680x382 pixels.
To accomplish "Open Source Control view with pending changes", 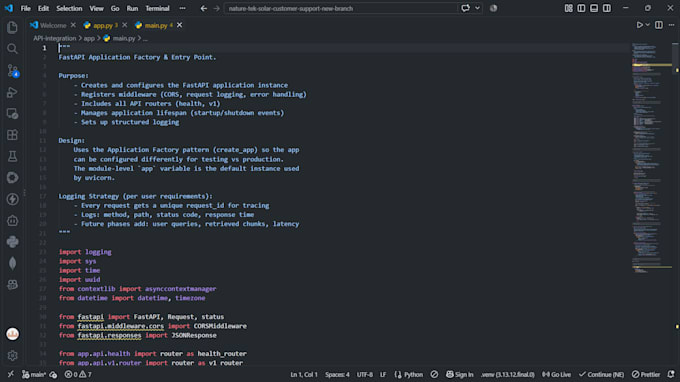I will (12, 70).
